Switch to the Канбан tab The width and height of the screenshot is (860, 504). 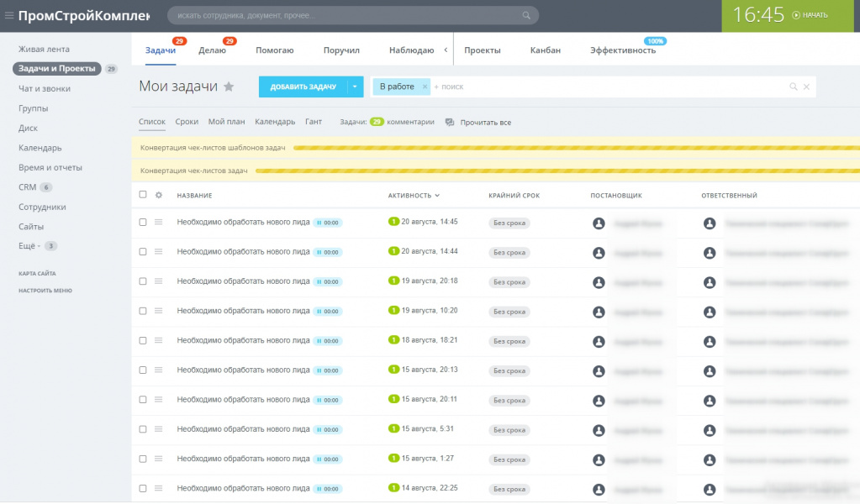[546, 50]
